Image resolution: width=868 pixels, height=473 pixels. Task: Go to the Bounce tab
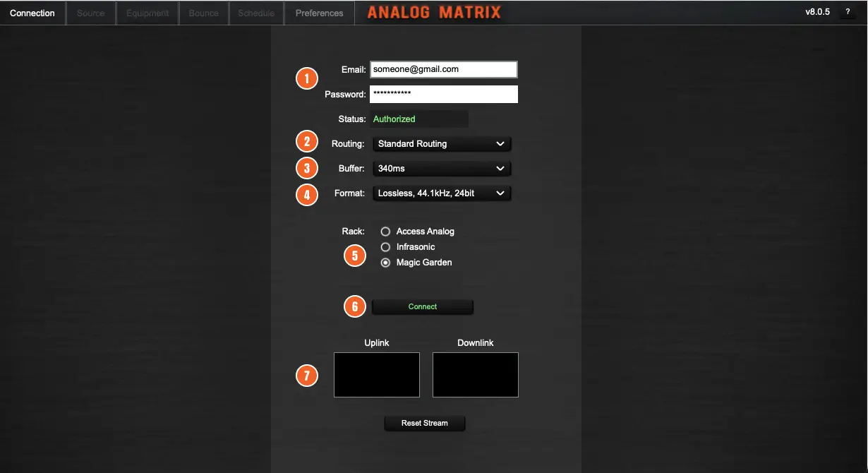204,13
